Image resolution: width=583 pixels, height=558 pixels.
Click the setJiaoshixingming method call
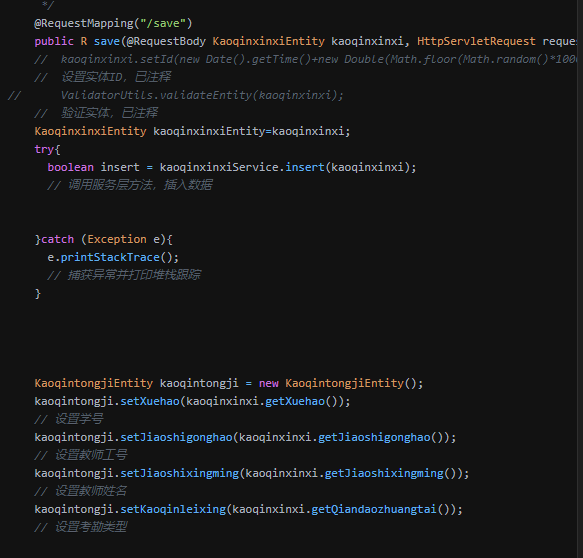click(x=180, y=473)
